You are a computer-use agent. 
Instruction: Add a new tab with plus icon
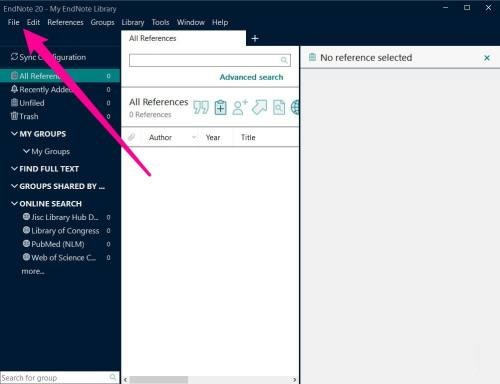coord(255,39)
